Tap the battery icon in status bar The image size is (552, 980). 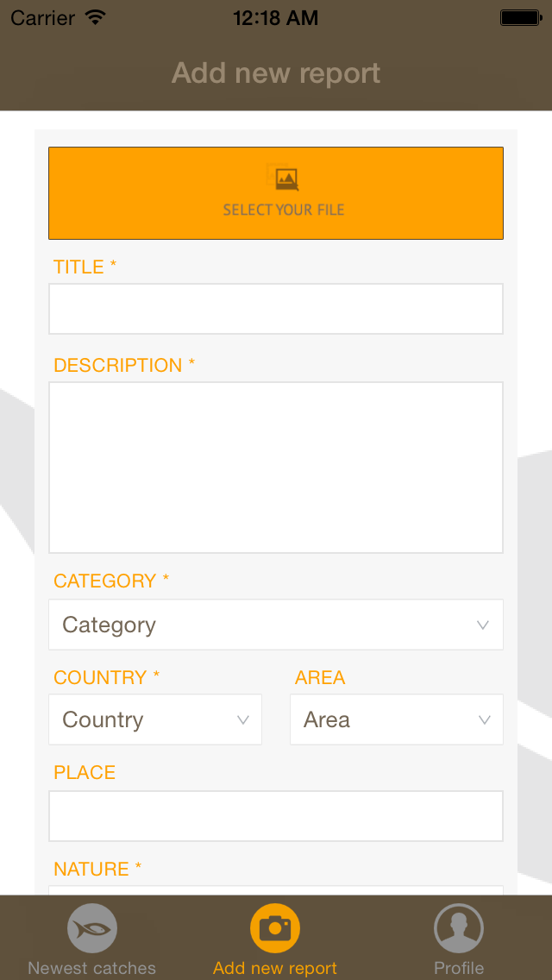click(520, 17)
